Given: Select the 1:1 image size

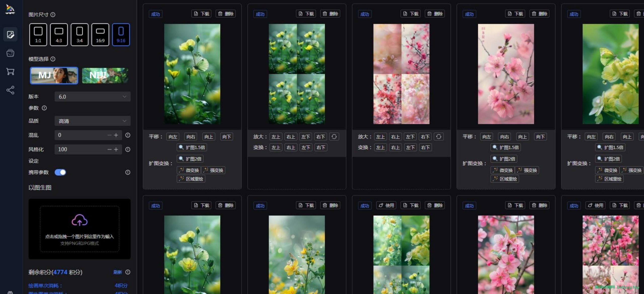Looking at the screenshot, I should [x=38, y=35].
